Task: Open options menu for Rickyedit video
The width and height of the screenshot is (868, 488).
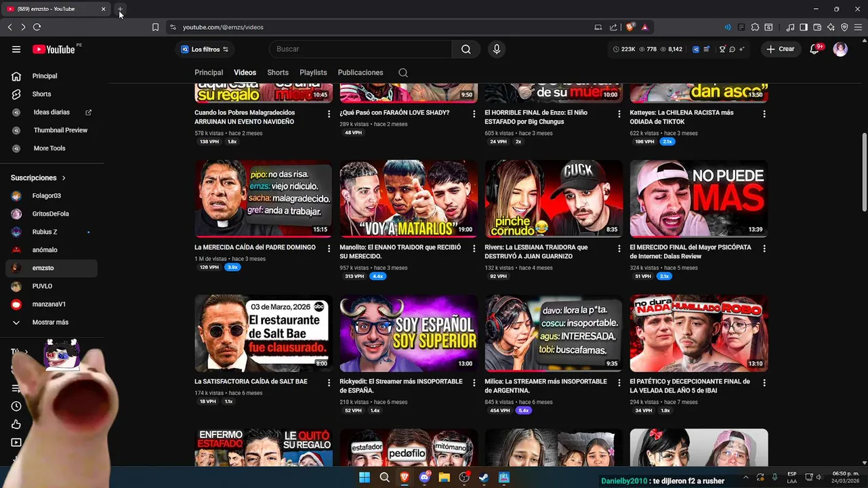Action: click(x=474, y=383)
